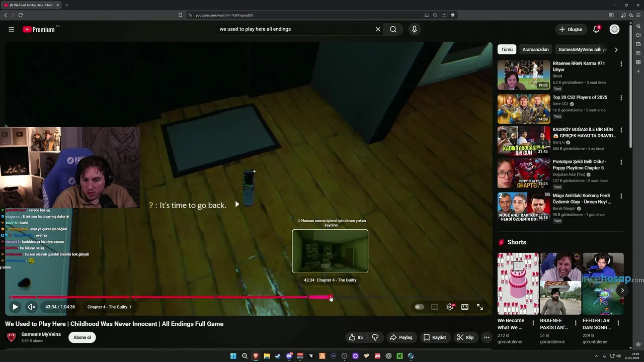Viewport: 644px width, 362px height.
Task: Open options menu for Kadıköy Boğası video
Action: point(621,130)
